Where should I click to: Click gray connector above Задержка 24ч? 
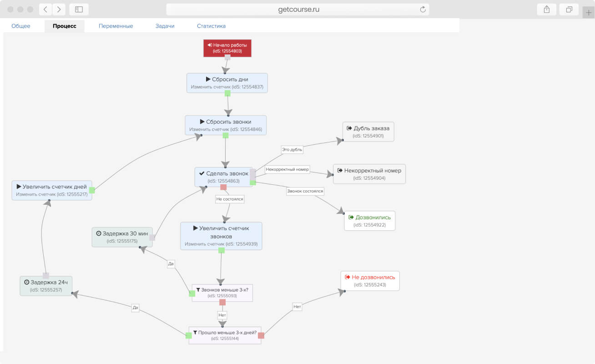click(x=46, y=275)
